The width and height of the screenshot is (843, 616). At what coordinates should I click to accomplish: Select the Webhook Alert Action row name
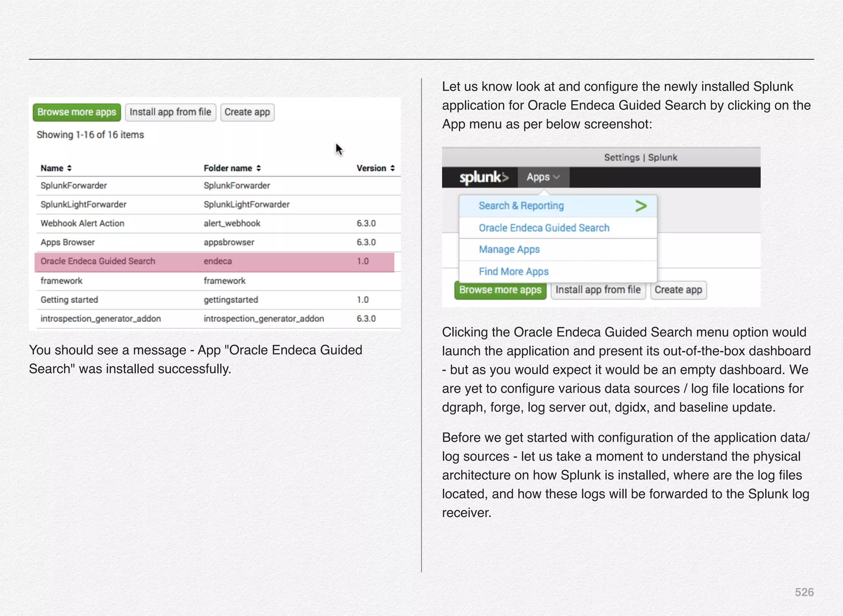82,224
